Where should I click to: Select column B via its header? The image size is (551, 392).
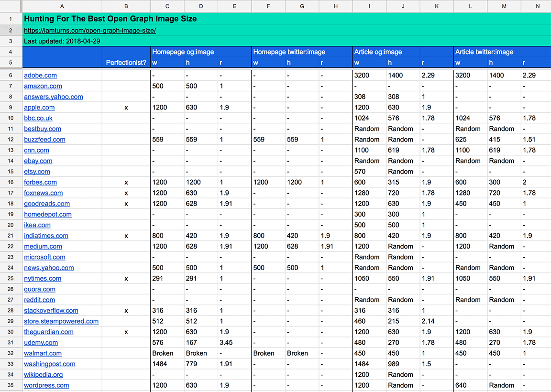click(126, 6)
